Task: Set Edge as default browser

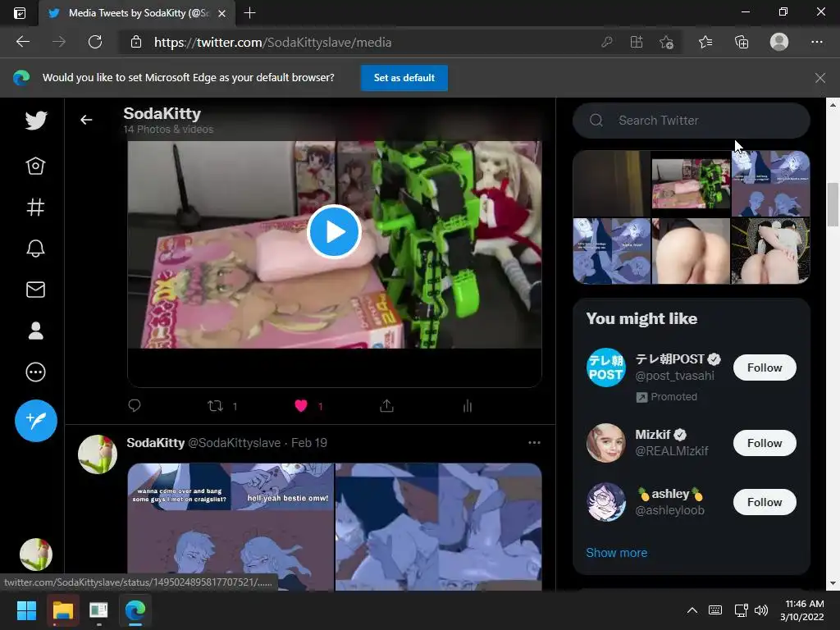Action: tap(404, 78)
